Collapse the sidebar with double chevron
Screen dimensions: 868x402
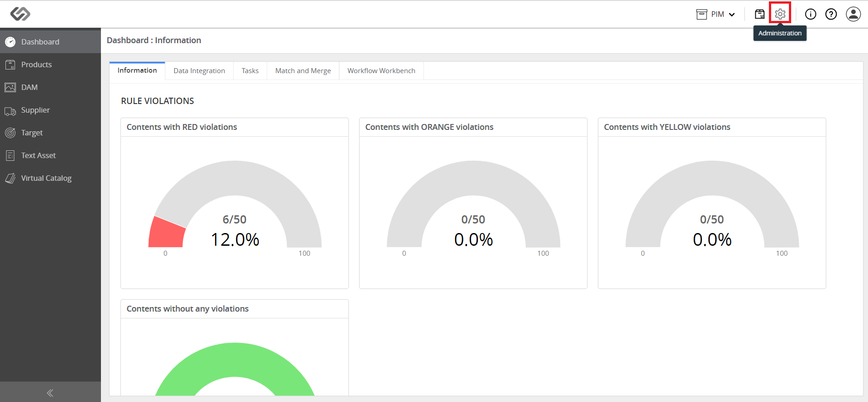pyautogui.click(x=50, y=392)
